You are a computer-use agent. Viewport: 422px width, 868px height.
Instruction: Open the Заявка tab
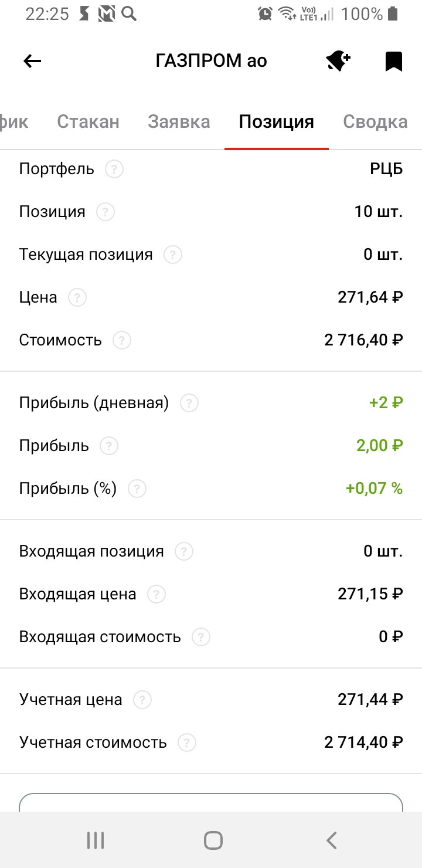coord(179,122)
